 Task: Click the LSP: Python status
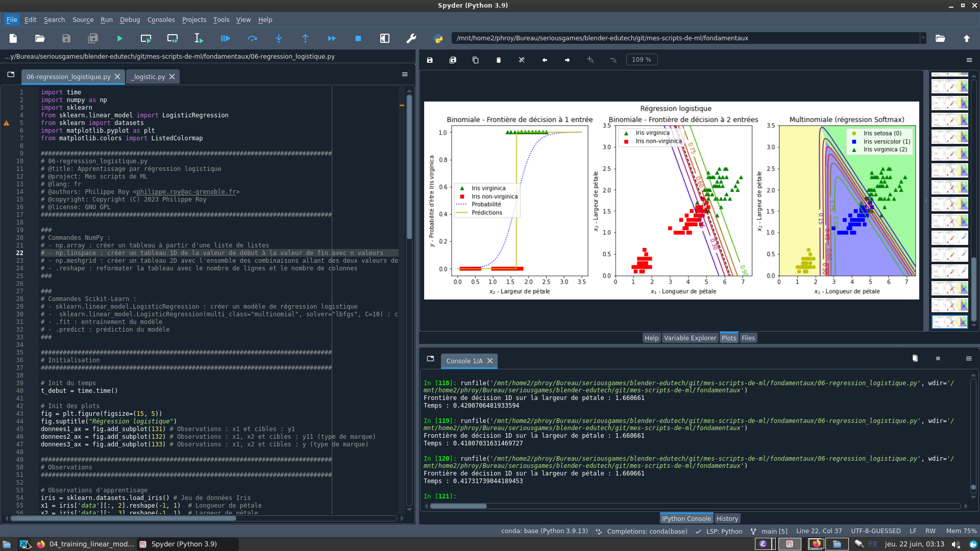719,531
